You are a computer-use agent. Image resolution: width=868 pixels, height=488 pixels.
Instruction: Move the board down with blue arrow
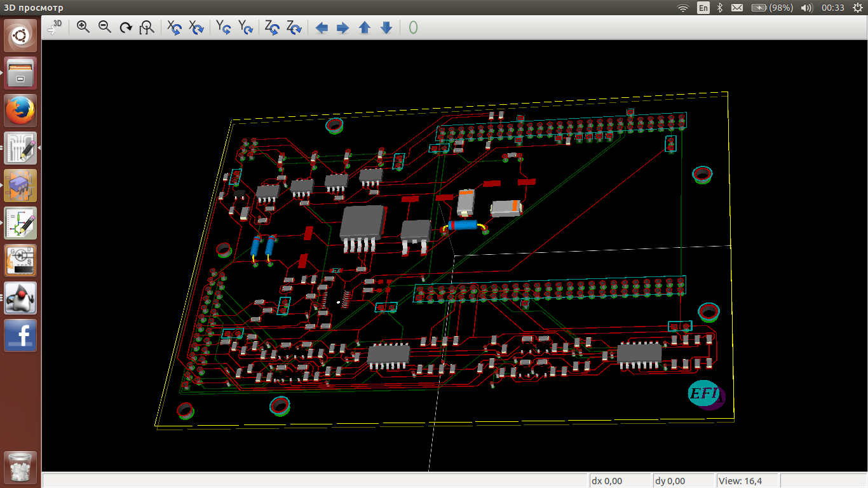pyautogui.click(x=386, y=27)
